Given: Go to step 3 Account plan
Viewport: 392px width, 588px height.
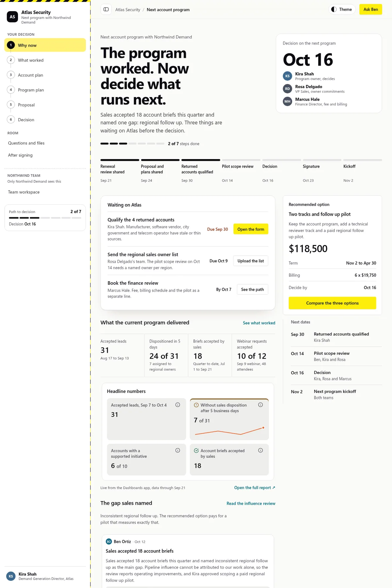Looking at the screenshot, I should pyautogui.click(x=45, y=75).
